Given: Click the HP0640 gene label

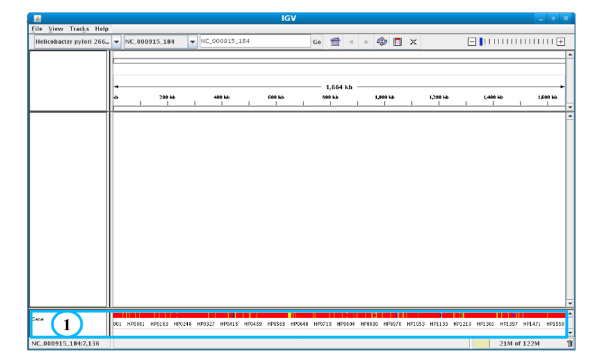Looking at the screenshot, I should point(299,324).
